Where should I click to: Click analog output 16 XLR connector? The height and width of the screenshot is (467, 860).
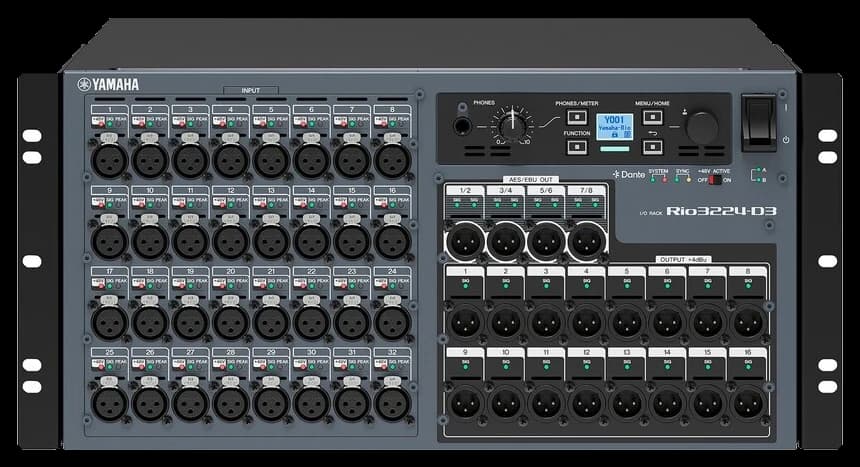(x=749, y=403)
